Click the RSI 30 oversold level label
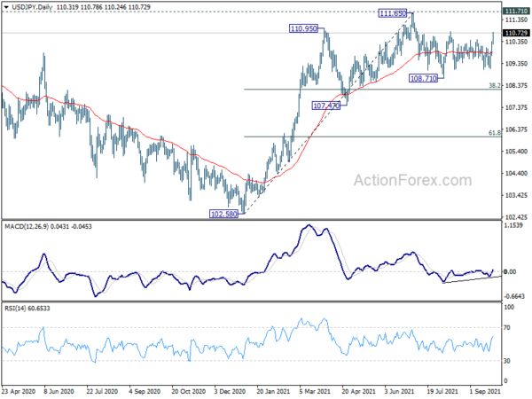 [507, 361]
